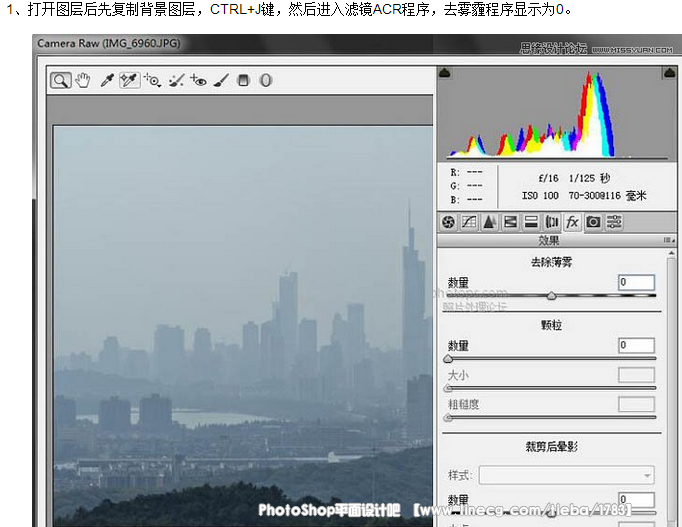Select the White Balance eyedropper tool

pyautogui.click(x=107, y=80)
